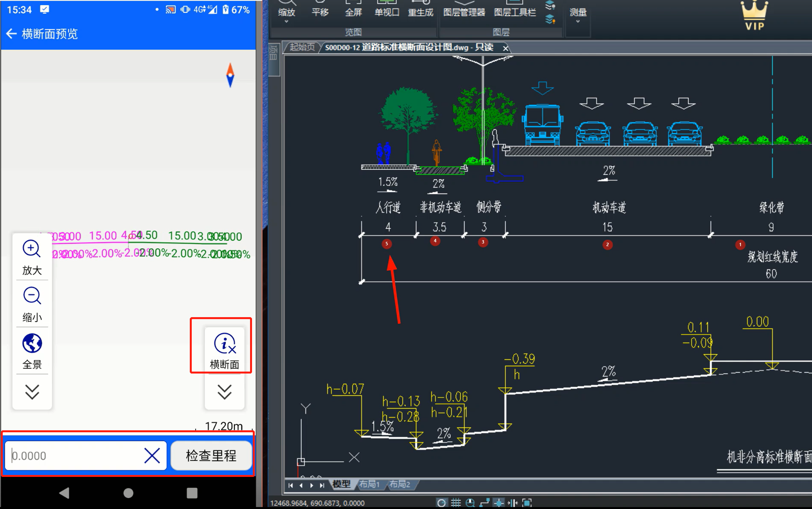Select the 侧分带 label in the drawing
Viewport: 812px width, 509px height.
[489, 207]
